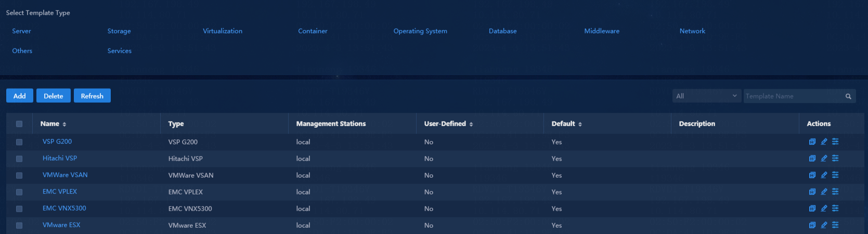Click 'Yes' in the VMWare VSAN row
Screen dimensions: 868x234
(x=556, y=176)
